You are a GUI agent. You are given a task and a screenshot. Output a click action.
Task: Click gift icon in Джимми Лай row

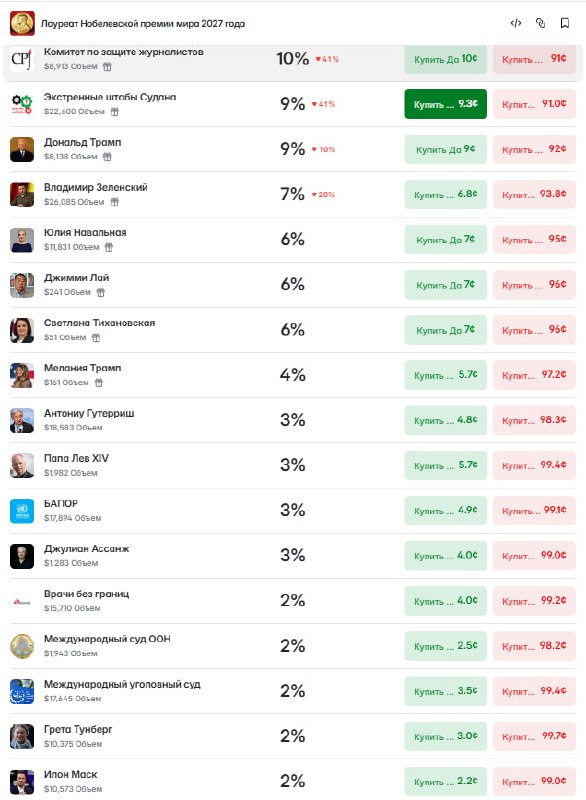100,292
